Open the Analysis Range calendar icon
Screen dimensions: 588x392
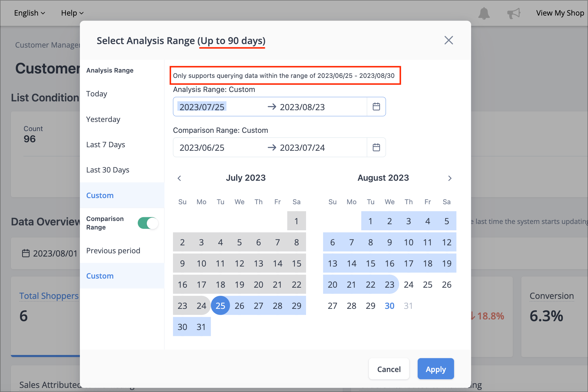376,106
